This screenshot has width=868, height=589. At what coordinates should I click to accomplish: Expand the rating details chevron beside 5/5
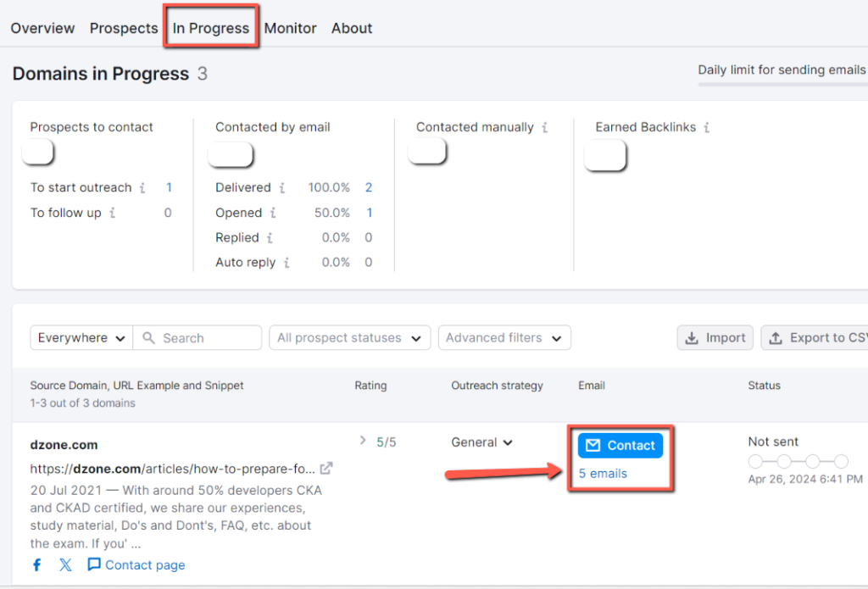(363, 442)
